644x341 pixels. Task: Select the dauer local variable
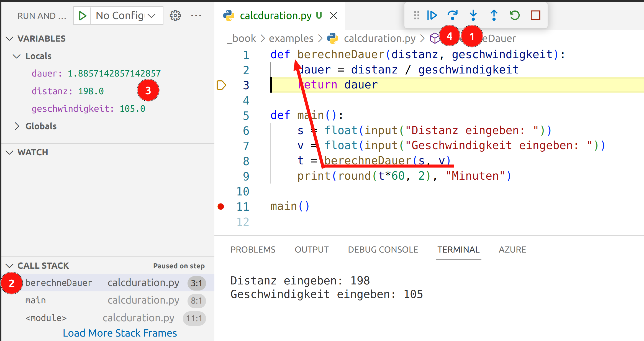(x=96, y=73)
